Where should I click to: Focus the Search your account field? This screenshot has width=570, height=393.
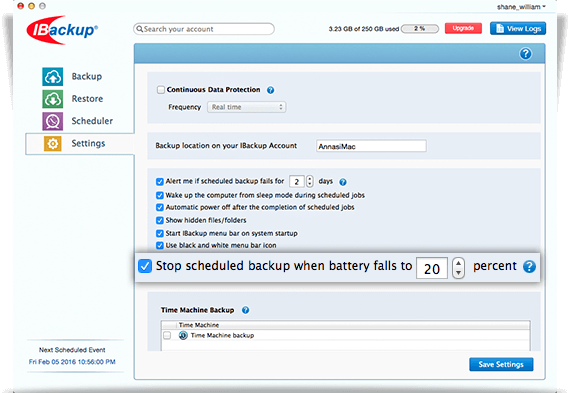click(x=204, y=29)
